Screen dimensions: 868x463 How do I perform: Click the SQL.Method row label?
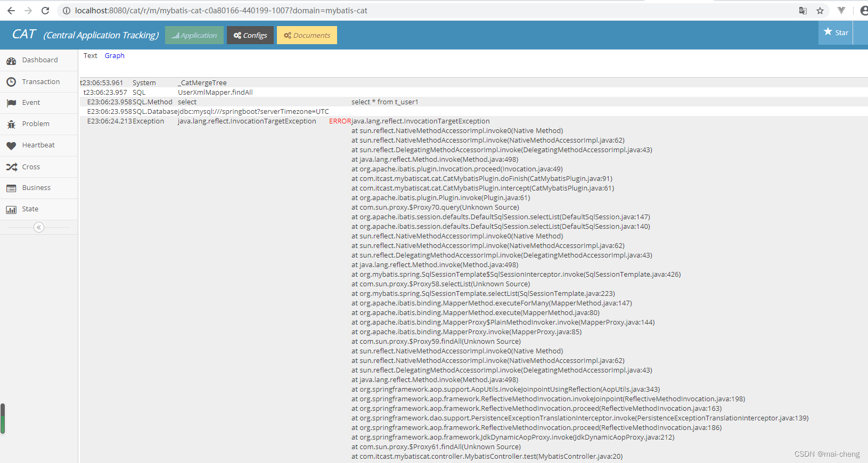[x=152, y=102]
